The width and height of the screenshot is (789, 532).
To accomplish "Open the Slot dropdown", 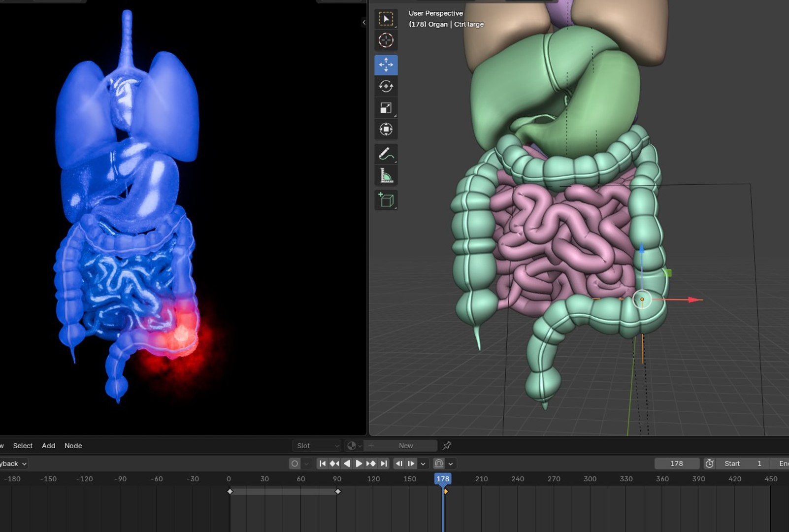I will pos(318,446).
